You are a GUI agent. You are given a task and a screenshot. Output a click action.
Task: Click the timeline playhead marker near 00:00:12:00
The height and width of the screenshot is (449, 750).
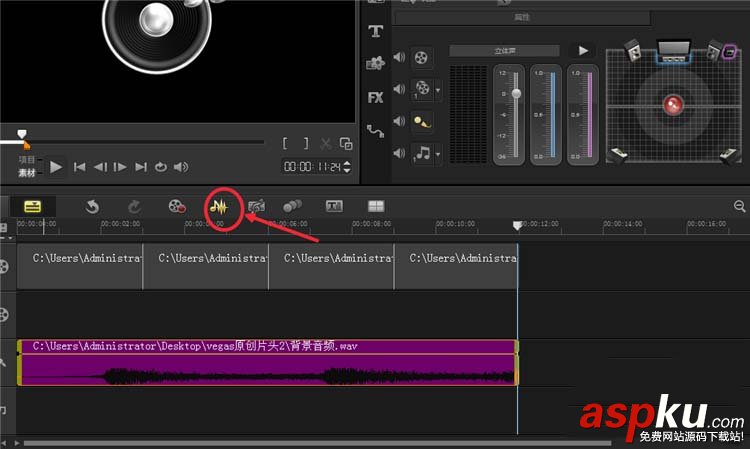(517, 225)
